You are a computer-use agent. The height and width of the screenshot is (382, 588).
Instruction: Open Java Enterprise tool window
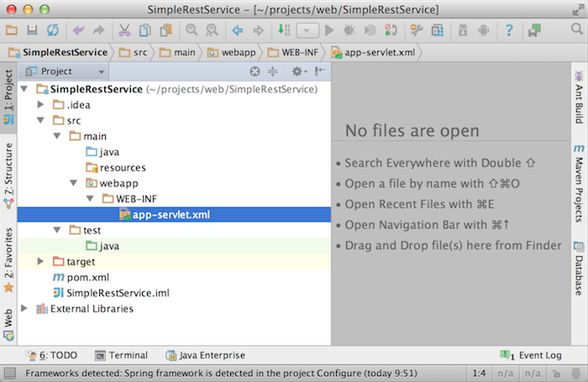(x=206, y=355)
